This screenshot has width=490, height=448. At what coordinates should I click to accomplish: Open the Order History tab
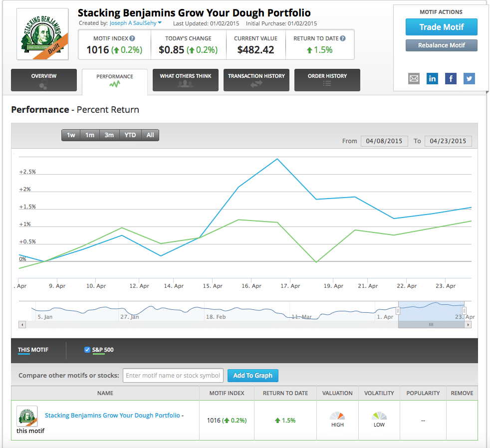(327, 80)
